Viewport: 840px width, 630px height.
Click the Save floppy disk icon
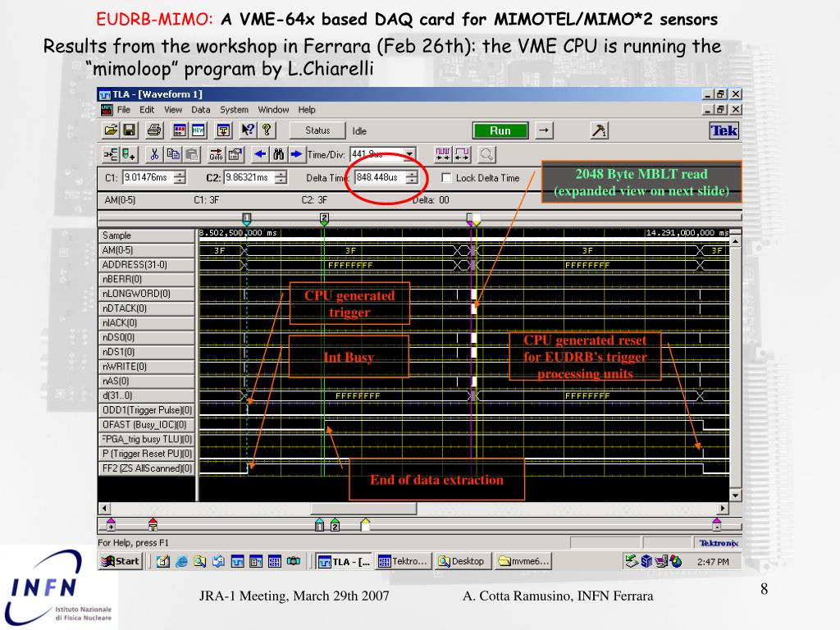(129, 130)
